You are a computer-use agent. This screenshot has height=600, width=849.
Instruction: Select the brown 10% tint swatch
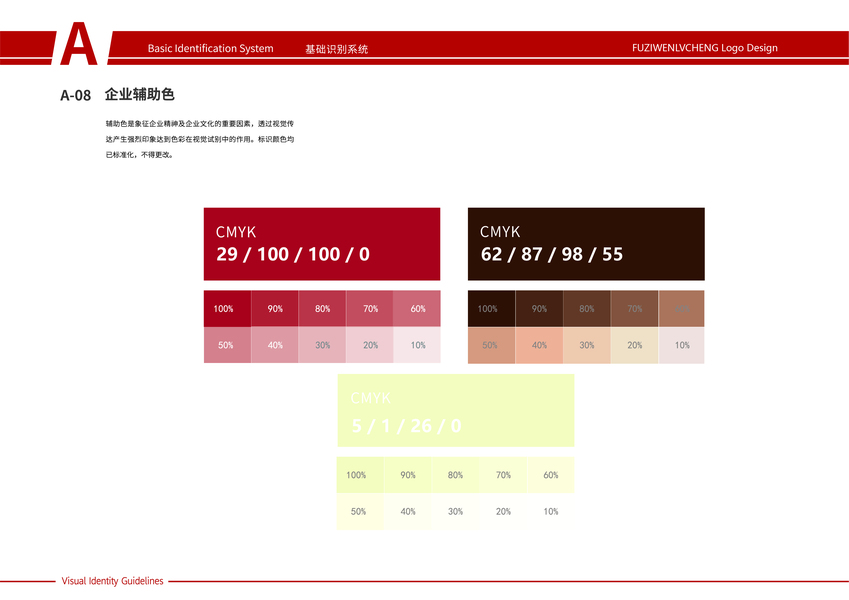point(682,345)
